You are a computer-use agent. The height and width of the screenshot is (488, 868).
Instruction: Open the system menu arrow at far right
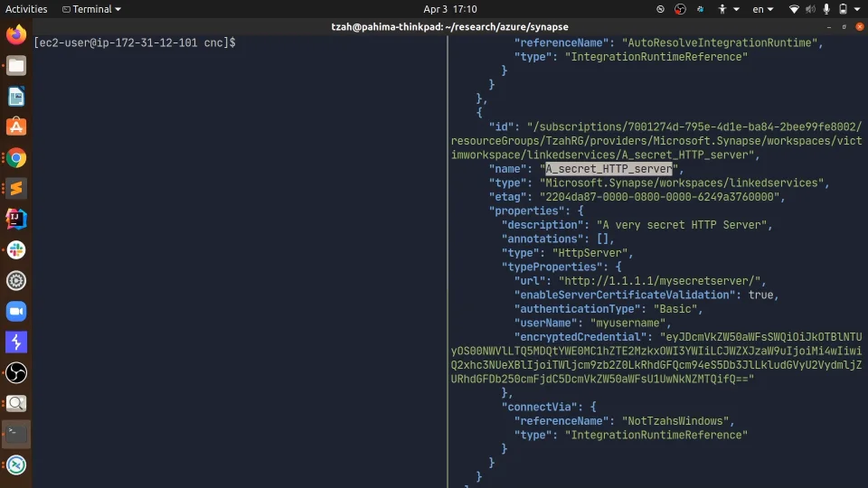coord(857,9)
